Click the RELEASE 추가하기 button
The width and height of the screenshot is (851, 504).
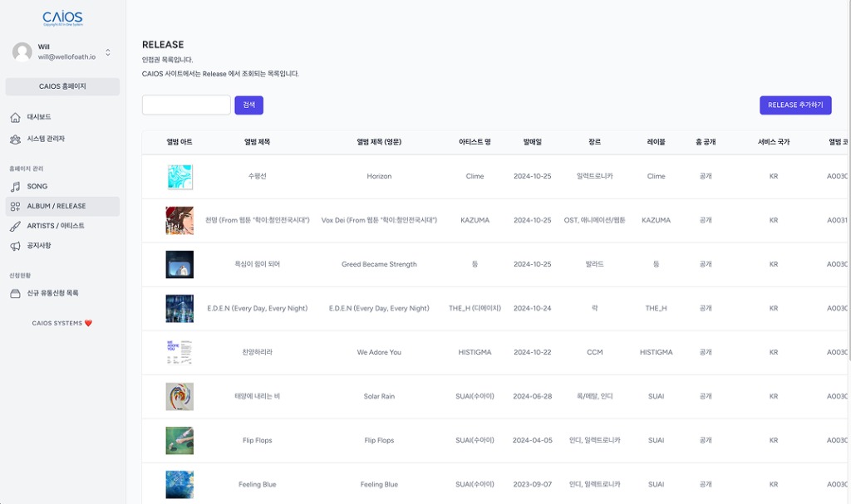tap(794, 105)
